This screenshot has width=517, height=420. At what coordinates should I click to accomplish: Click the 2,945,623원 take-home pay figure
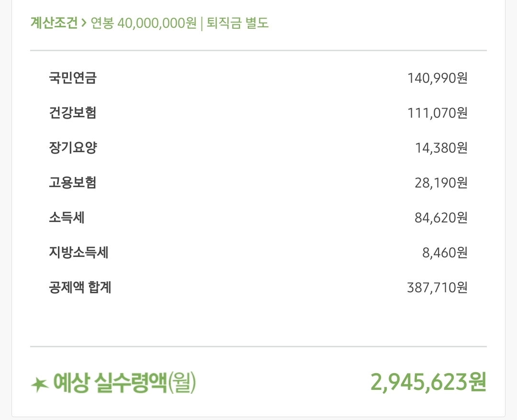[428, 382]
